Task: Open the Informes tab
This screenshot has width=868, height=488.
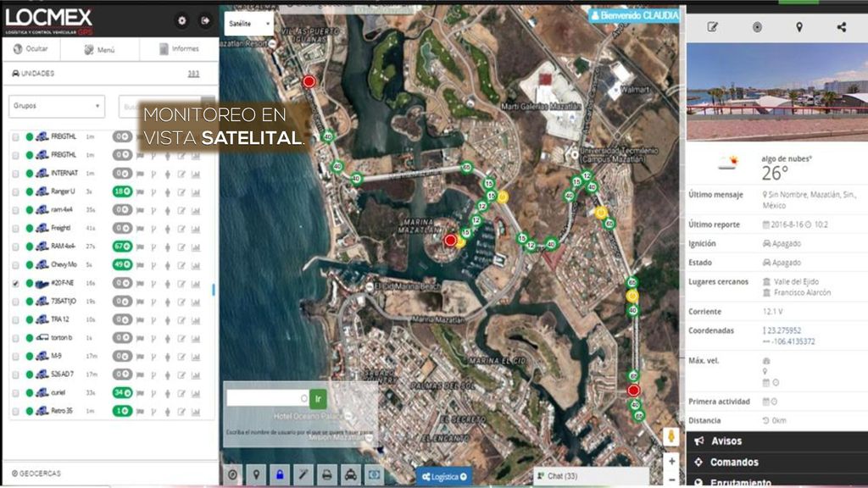Action: tap(179, 48)
